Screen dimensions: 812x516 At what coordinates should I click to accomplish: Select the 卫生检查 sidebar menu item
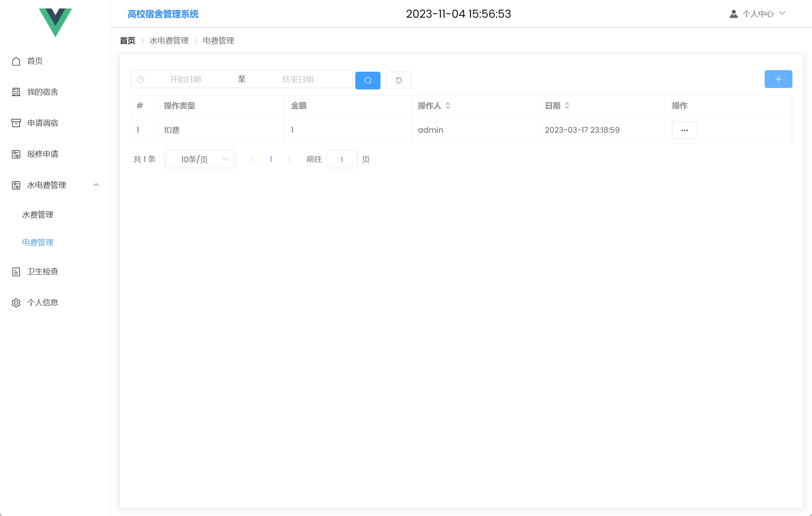click(43, 272)
